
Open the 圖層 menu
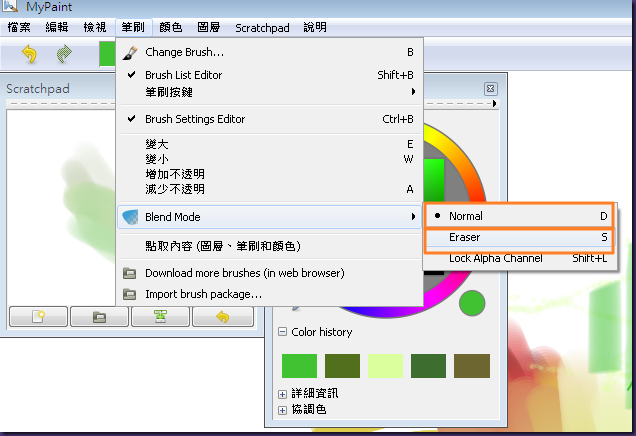[209, 28]
